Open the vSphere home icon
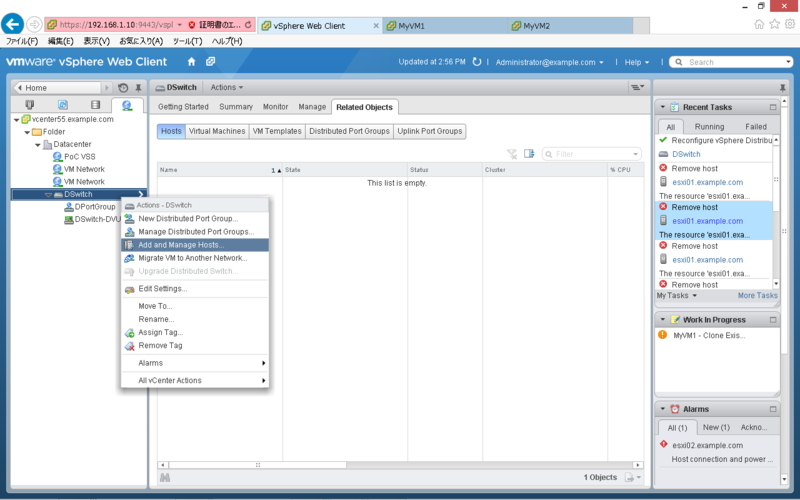 click(x=191, y=62)
